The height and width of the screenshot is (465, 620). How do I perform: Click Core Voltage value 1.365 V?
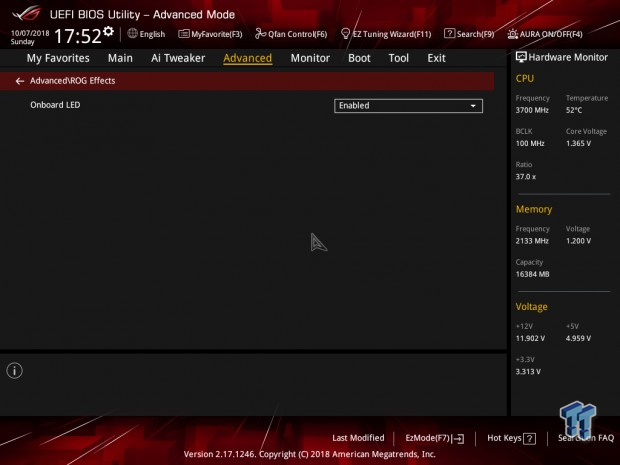pyautogui.click(x=578, y=144)
